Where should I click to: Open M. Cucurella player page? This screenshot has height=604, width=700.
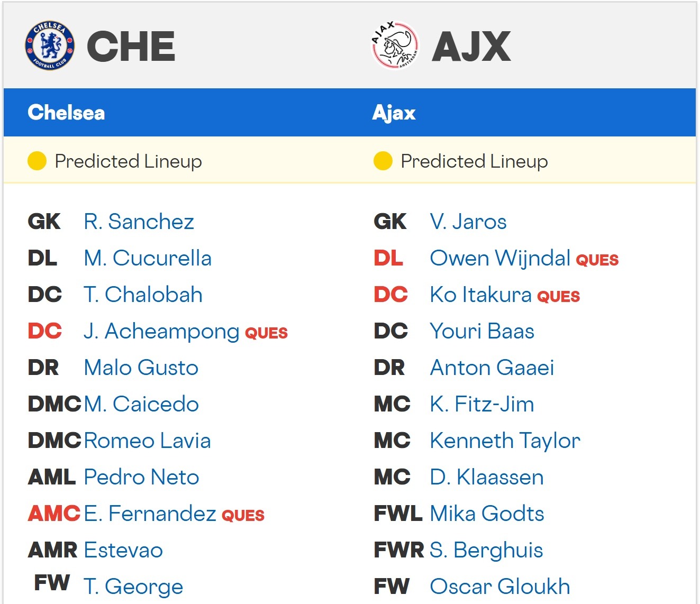coord(148,258)
